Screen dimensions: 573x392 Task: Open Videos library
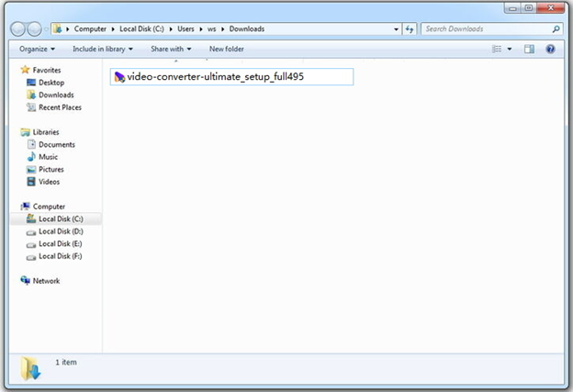pyautogui.click(x=49, y=182)
